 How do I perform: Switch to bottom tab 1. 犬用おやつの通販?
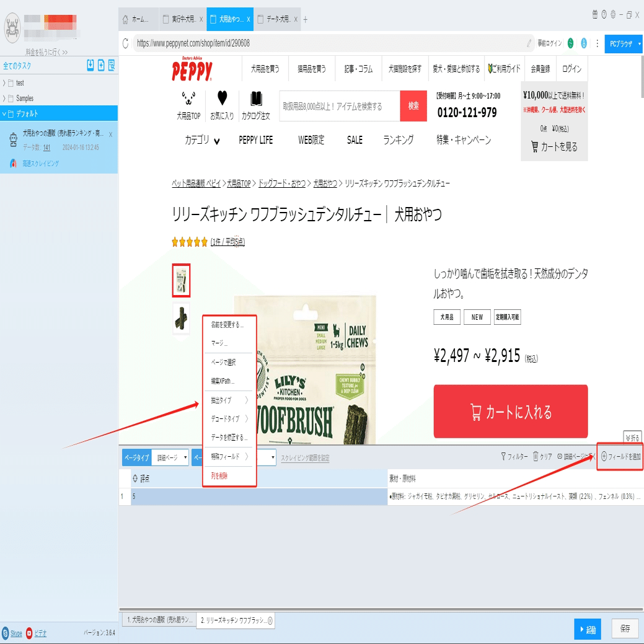click(x=159, y=620)
